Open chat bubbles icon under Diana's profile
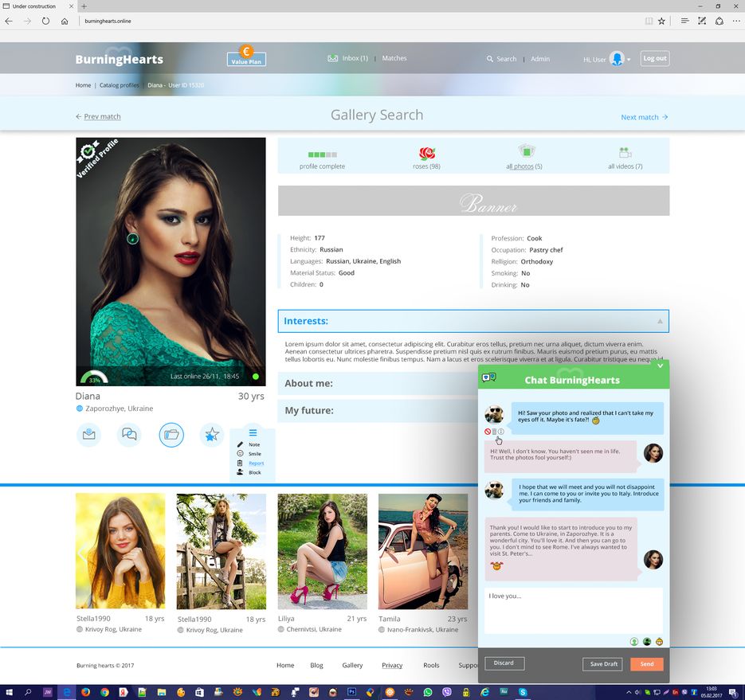745x700 pixels. coord(129,435)
